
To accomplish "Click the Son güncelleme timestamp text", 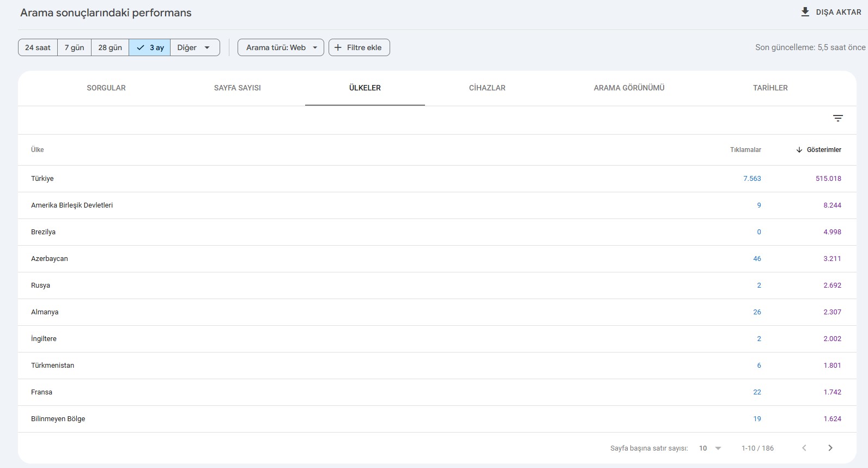I will pyautogui.click(x=810, y=47).
